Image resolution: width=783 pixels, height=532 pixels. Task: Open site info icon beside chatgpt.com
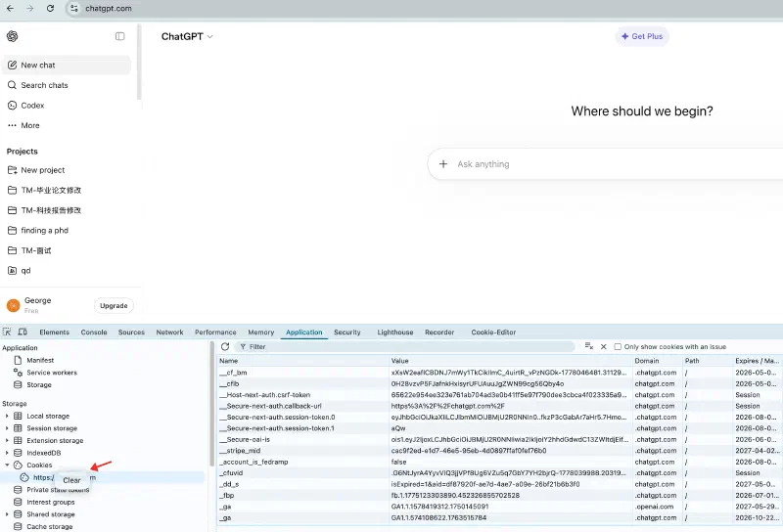(74, 9)
